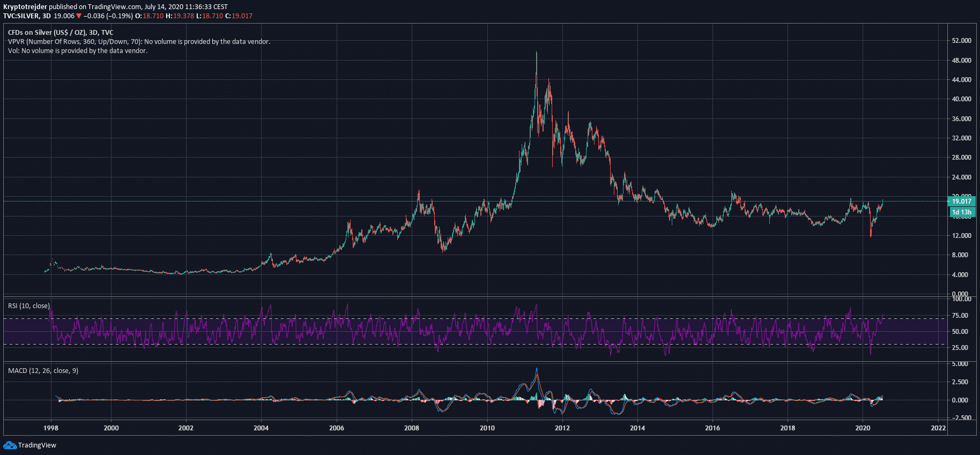Click the 2020 label on the time axis
This screenshot has width=980, height=455.
(x=863, y=428)
